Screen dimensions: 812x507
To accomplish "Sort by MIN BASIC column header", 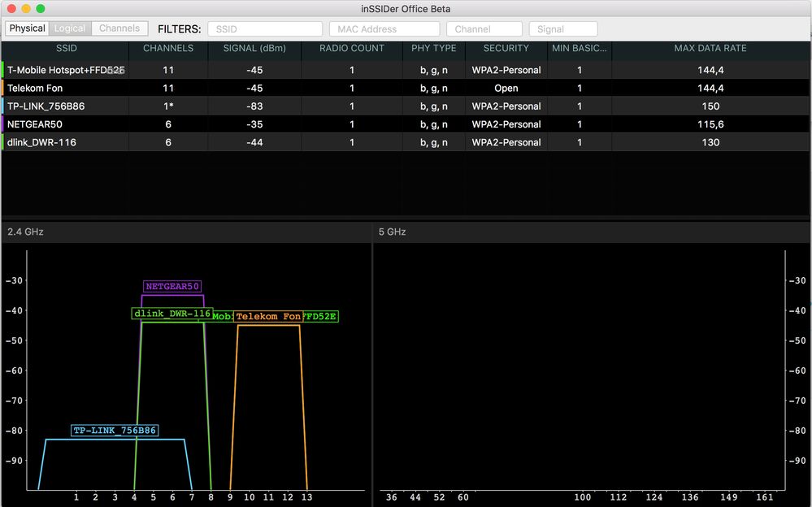I will (x=579, y=48).
